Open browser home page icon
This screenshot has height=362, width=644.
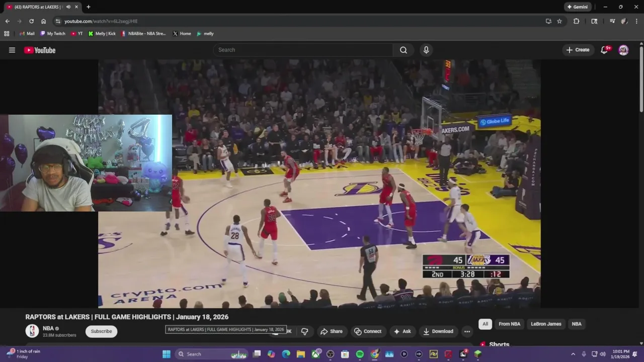pyautogui.click(x=43, y=21)
